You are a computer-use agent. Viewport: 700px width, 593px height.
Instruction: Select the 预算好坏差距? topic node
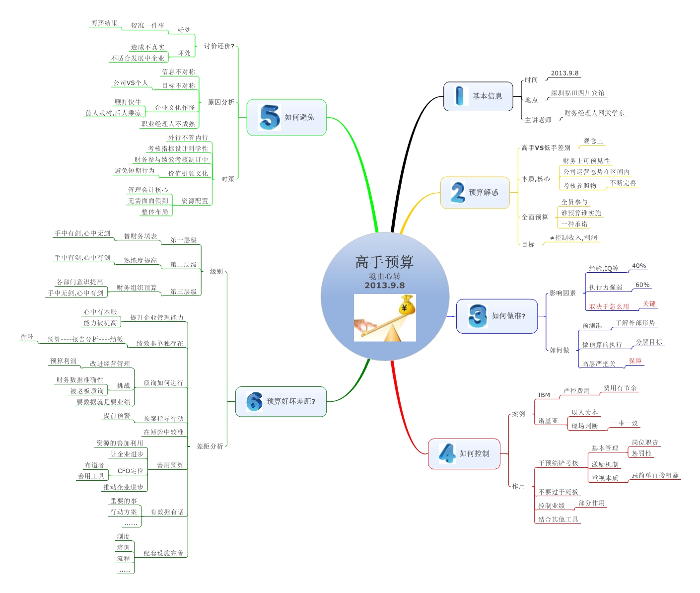coord(281,401)
